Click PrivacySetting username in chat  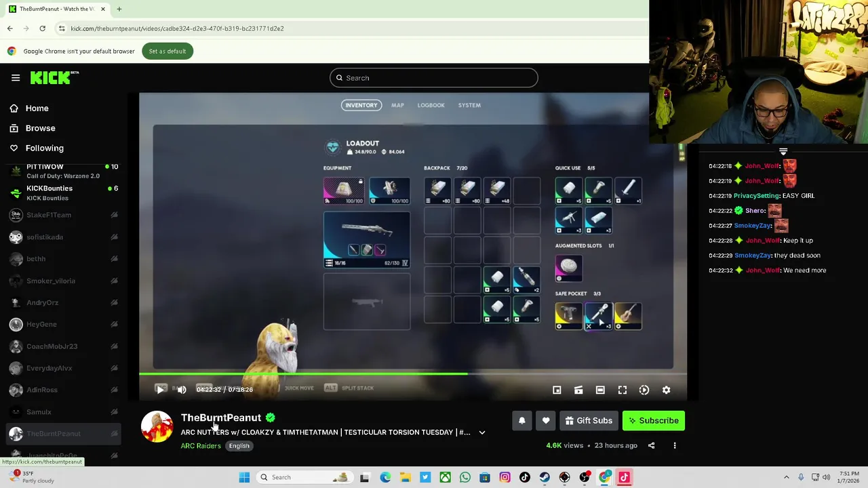coord(756,196)
